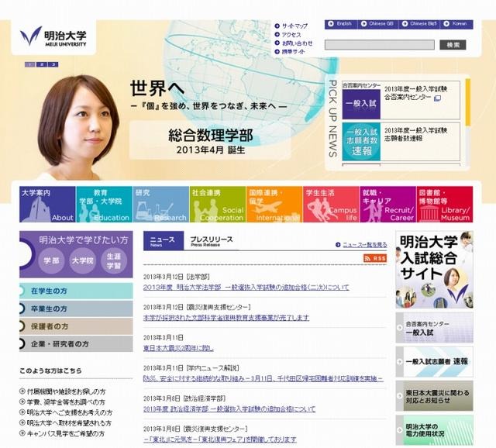Open the 学生生活 Campus life menu
The image size is (496, 448).
coord(331,205)
